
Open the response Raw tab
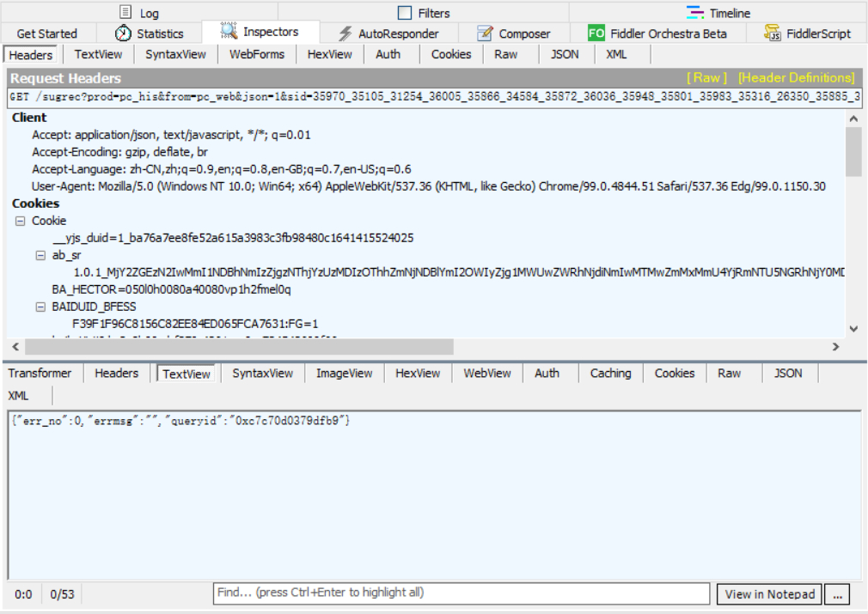point(729,374)
